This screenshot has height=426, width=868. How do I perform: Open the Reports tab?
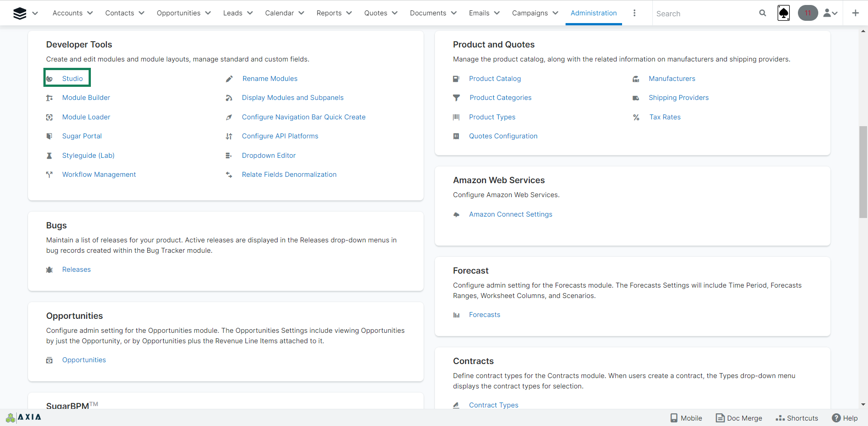tap(329, 13)
